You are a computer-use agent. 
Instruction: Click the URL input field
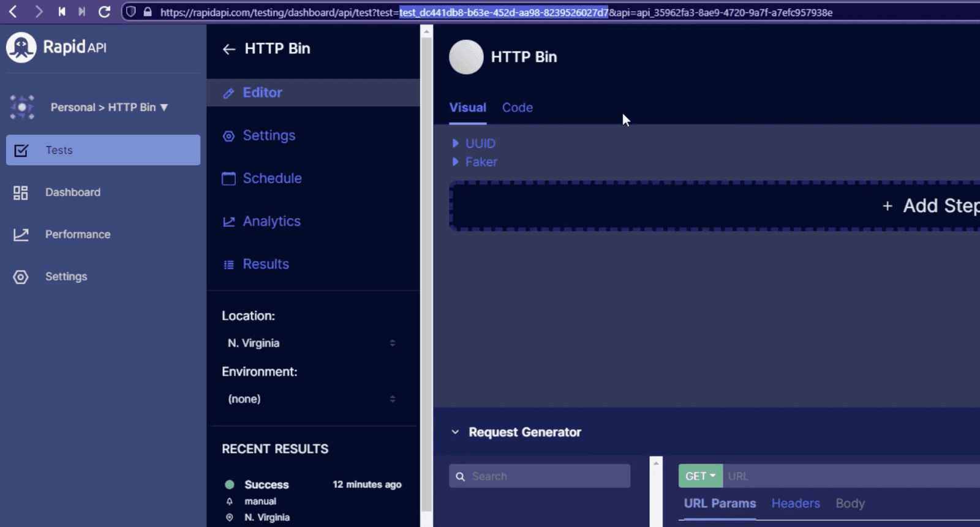tap(851, 476)
